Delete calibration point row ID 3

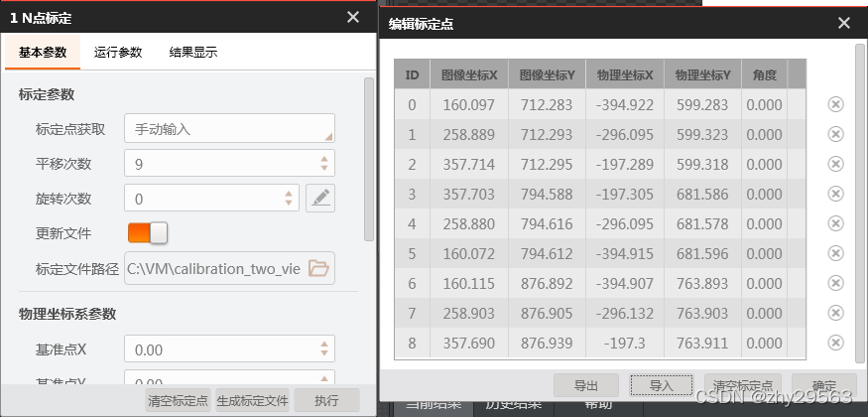(835, 194)
